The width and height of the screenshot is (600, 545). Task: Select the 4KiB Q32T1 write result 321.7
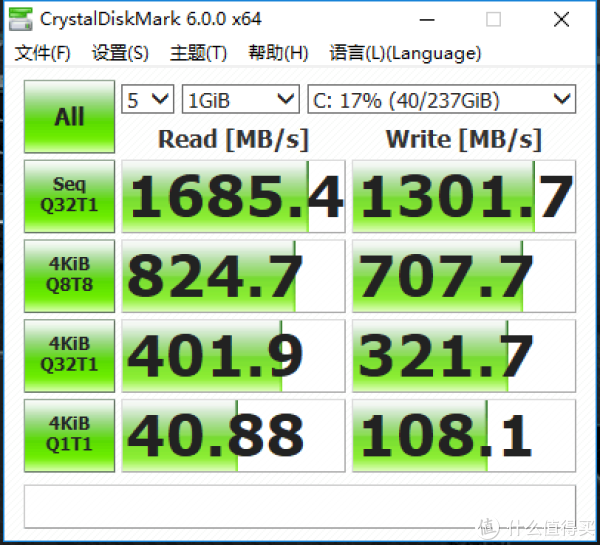[x=464, y=356]
